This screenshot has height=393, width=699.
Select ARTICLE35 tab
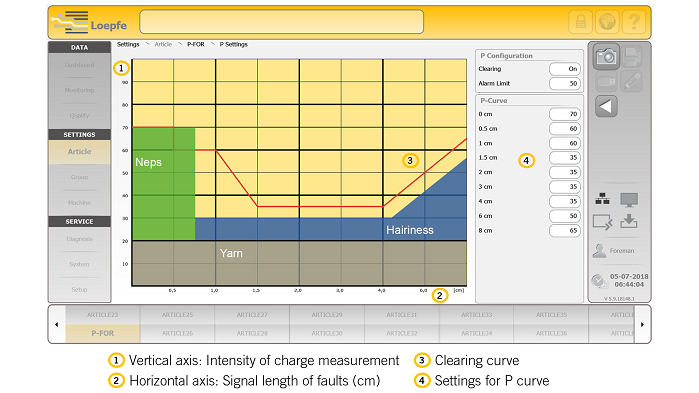pyautogui.click(x=551, y=315)
